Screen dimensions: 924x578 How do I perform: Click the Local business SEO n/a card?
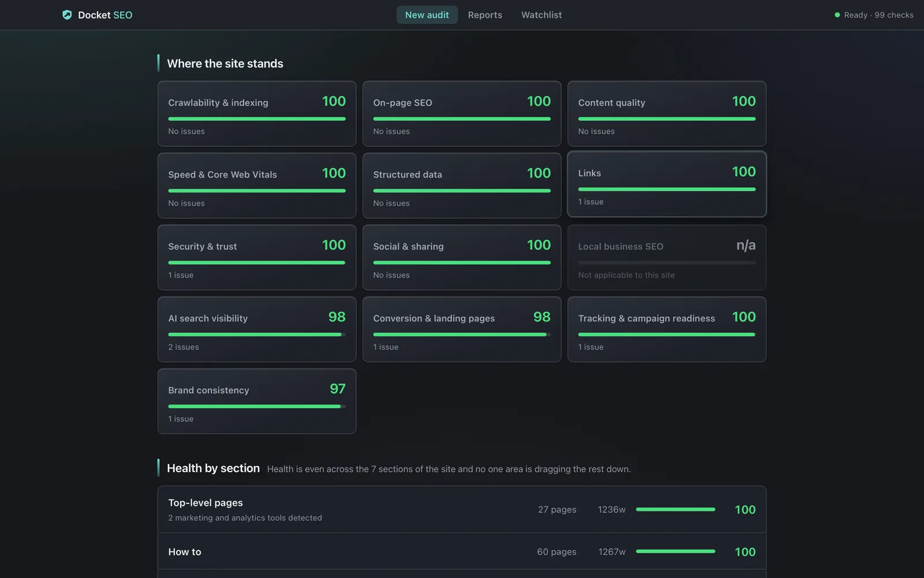tap(667, 258)
